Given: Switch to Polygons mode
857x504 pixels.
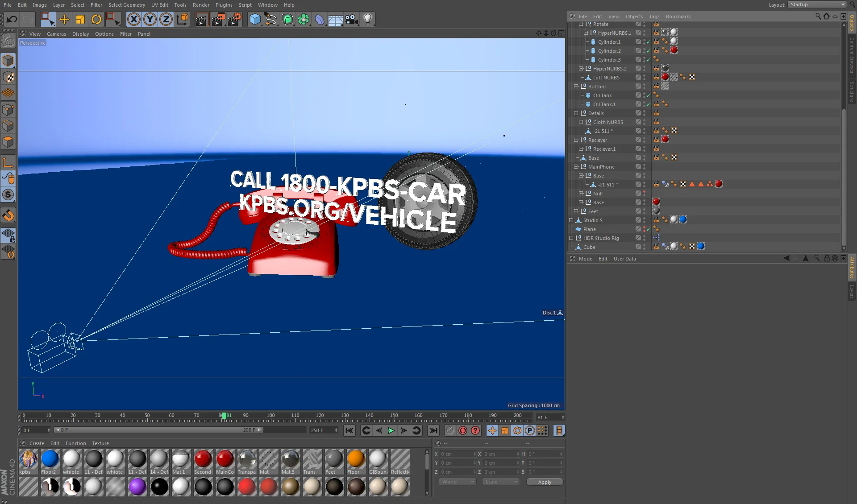Looking at the screenshot, I should (8, 142).
